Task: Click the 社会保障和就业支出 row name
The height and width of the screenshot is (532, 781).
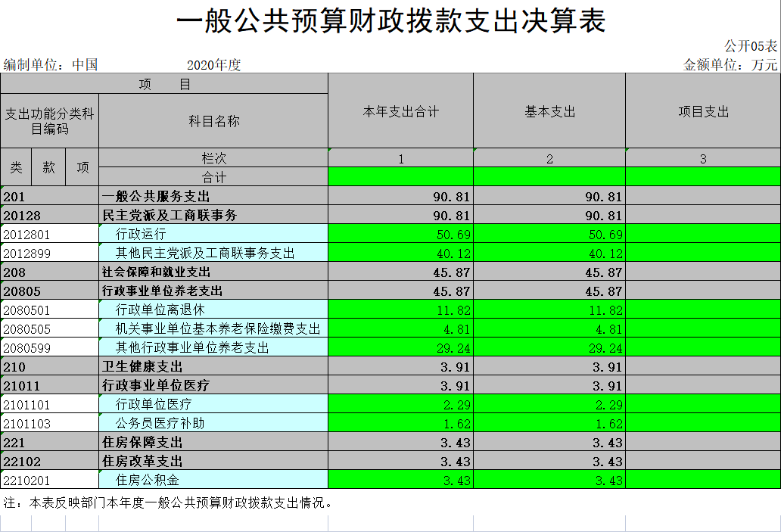Action: (157, 272)
